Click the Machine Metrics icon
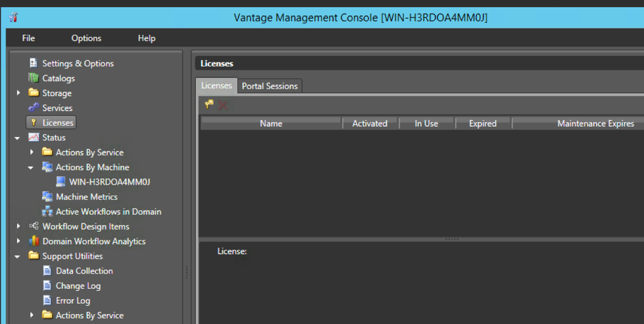This screenshot has width=644, height=324. tap(47, 196)
